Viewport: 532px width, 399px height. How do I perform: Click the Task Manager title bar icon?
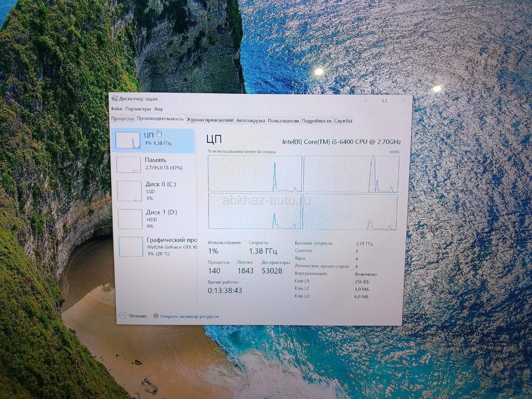tap(115, 99)
